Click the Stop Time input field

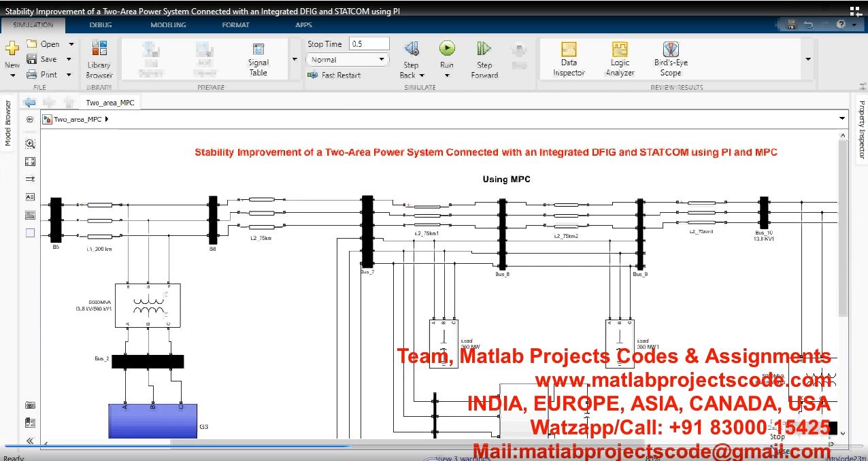pyautogui.click(x=369, y=44)
